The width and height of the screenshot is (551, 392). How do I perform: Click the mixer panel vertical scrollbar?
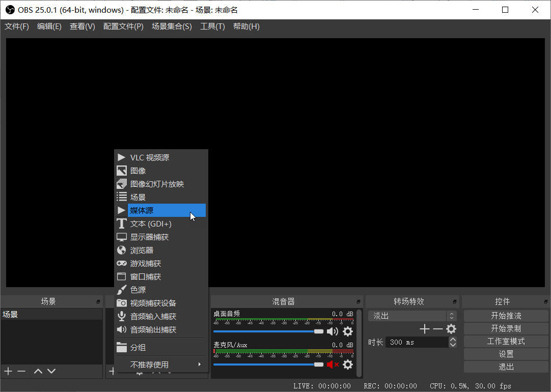pos(359,343)
